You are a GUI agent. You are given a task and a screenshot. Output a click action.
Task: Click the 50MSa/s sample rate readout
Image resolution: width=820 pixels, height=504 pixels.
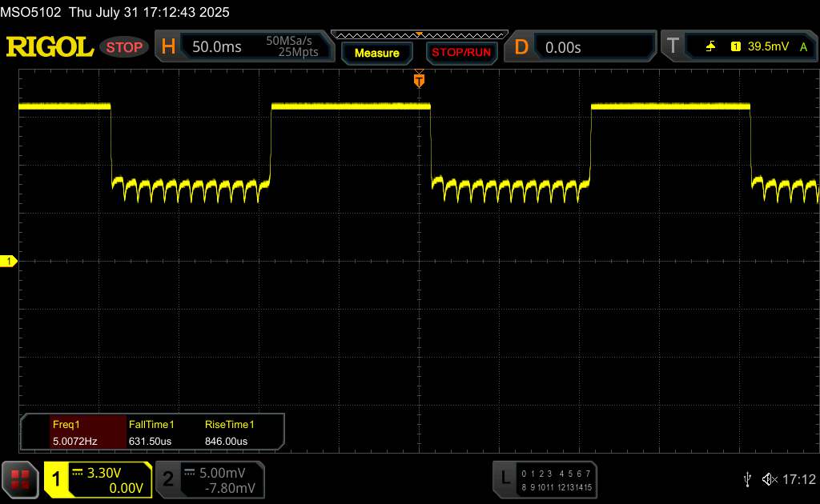[288, 41]
